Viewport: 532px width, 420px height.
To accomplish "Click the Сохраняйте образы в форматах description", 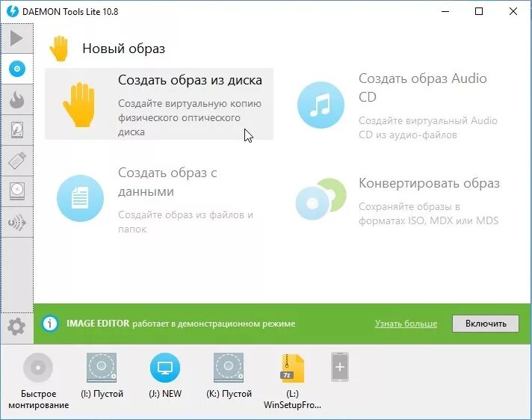I will 428,214.
